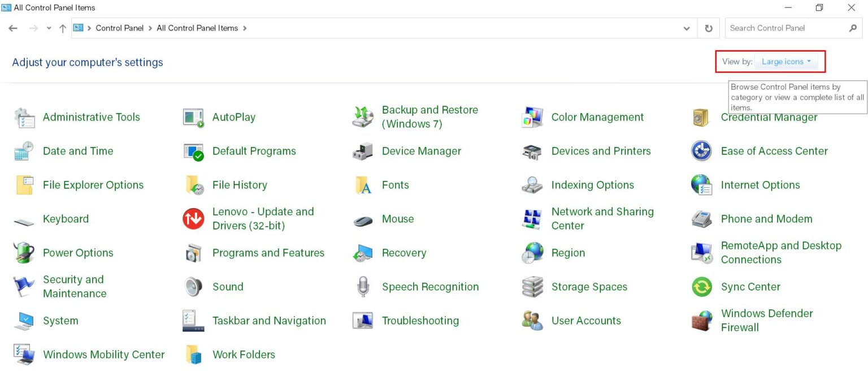868x380 pixels.
Task: Click the Refresh button beside address bar
Action: pos(709,28)
